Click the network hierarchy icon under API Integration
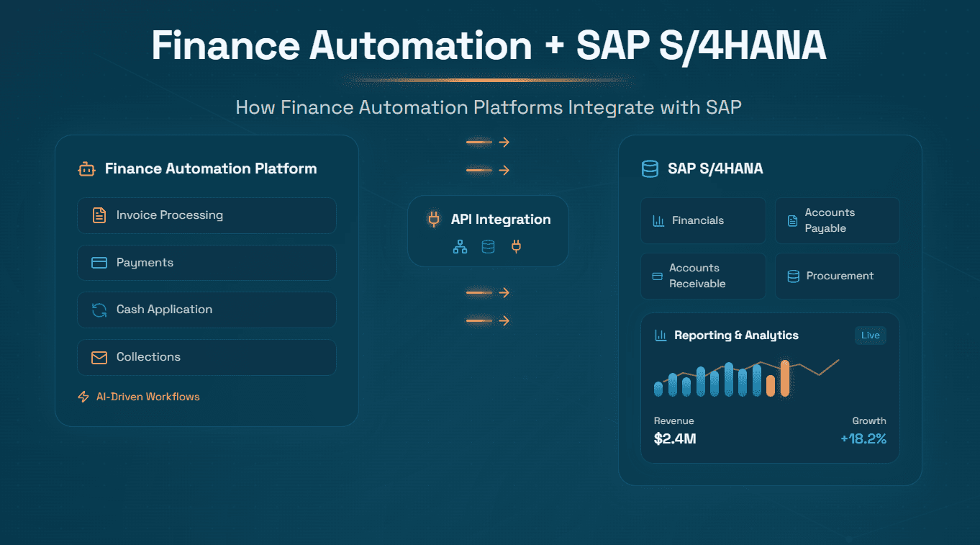This screenshot has height=545, width=980. click(460, 247)
